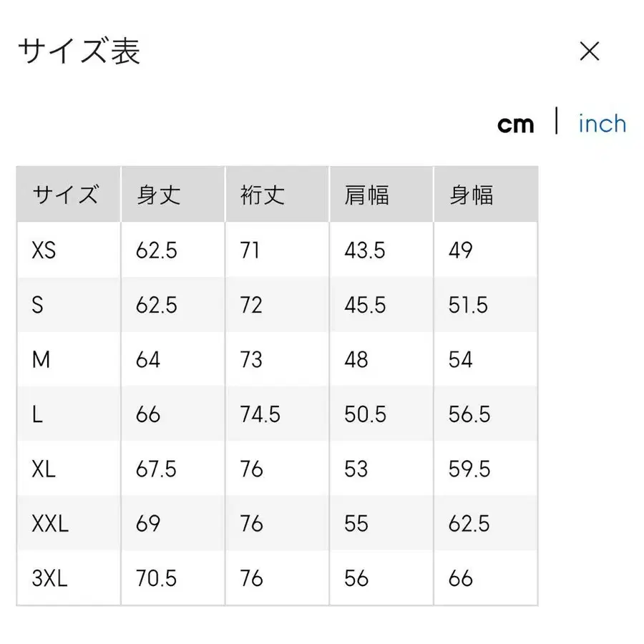Switch measurement units to inch
Screen dimensions: 644x644
(601, 123)
